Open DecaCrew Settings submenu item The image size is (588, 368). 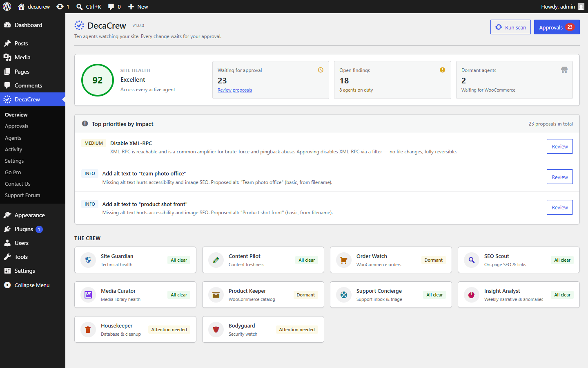click(x=33, y=161)
